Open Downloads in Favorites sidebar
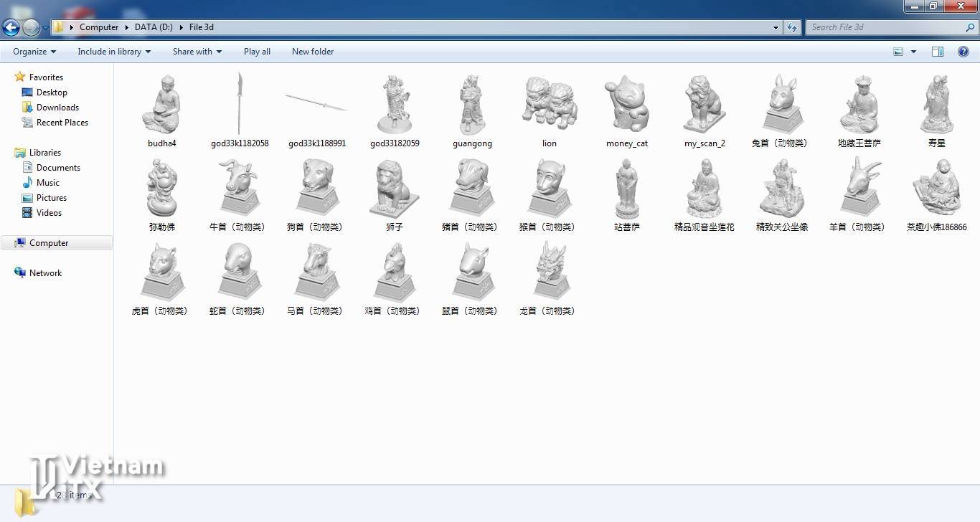 [57, 108]
